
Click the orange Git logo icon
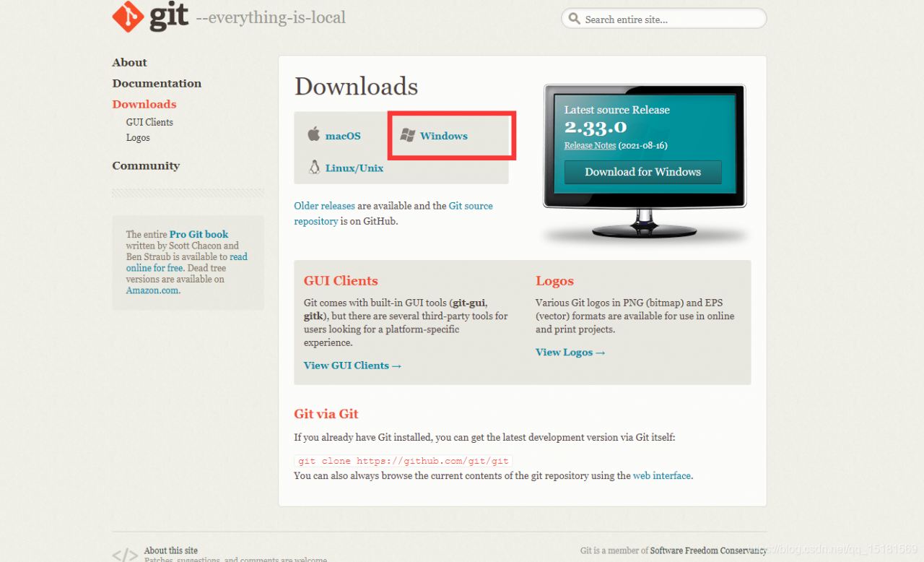(128, 17)
